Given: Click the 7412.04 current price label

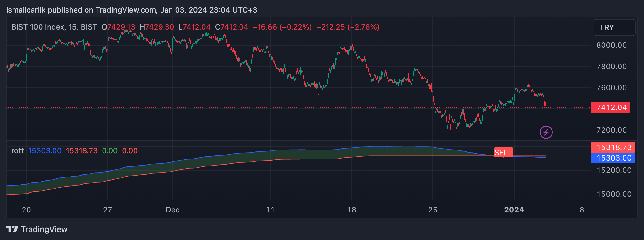Looking at the screenshot, I should pos(611,107).
